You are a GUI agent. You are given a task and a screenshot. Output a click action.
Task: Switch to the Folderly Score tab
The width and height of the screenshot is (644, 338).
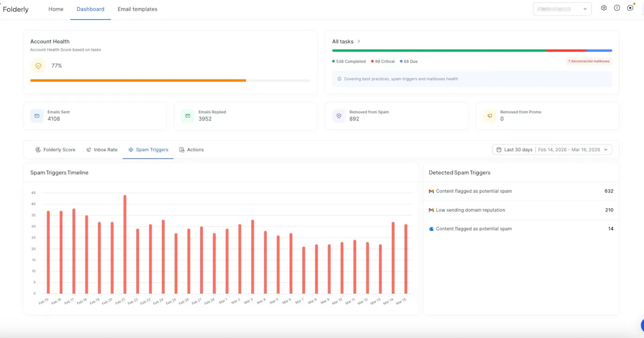(x=55, y=150)
